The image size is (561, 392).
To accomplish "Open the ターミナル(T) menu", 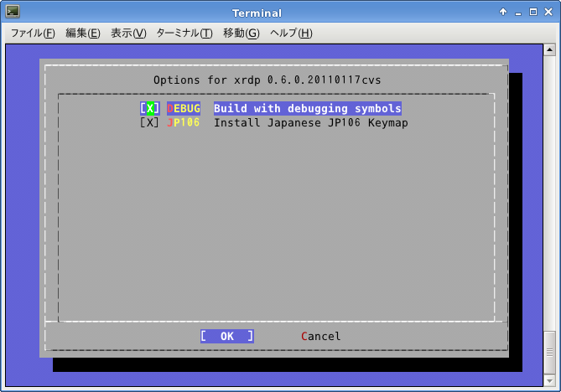I will (184, 34).
